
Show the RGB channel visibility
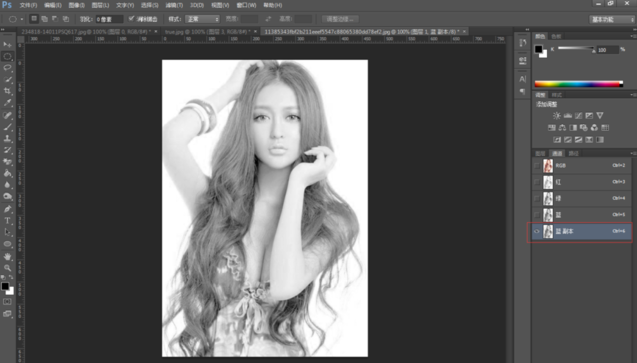click(537, 166)
